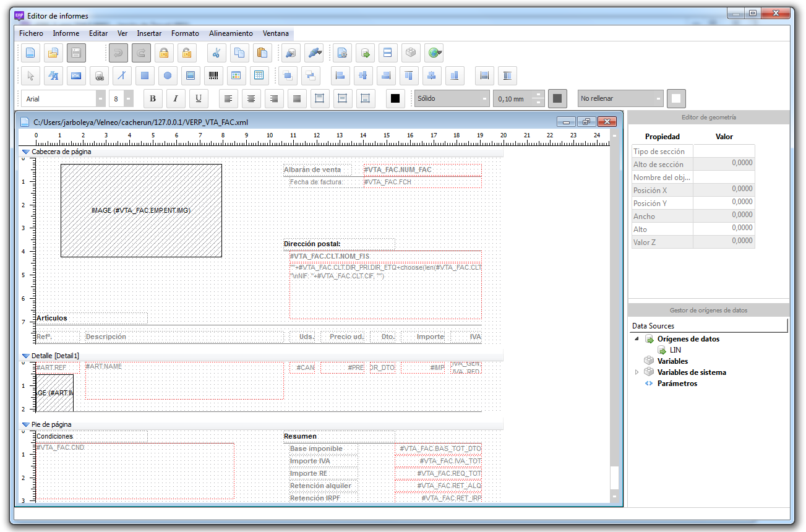Select the IMAGE (#VTA_FAC.EMP.ENT.IMG) placeholder
Viewport: 806px width, 532px height.
pyautogui.click(x=141, y=210)
